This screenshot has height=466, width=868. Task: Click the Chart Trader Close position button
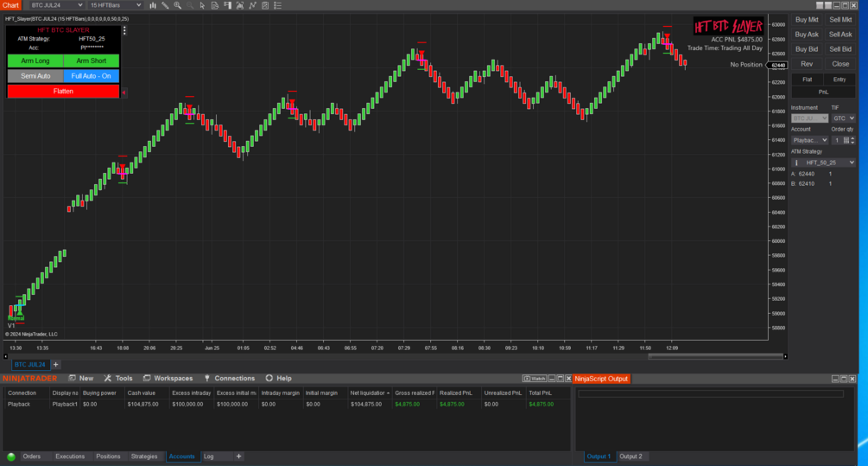tap(840, 64)
